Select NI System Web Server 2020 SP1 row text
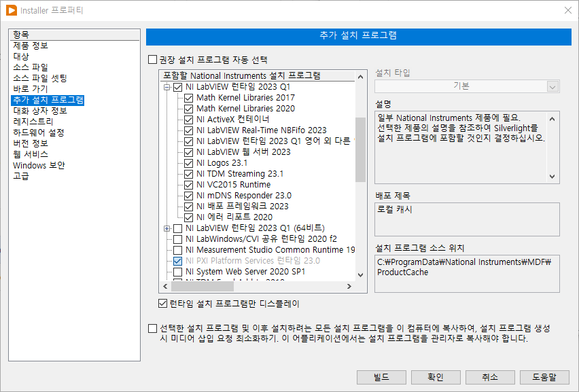Screen dimensions: 579x392 245,272
